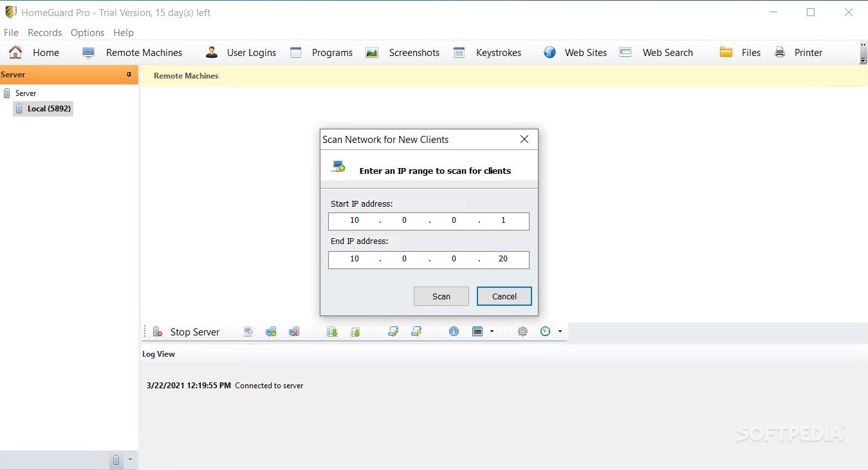Viewport: 868px width, 470px height.
Task: Click the edit-script pencil icon
Action: click(x=393, y=332)
